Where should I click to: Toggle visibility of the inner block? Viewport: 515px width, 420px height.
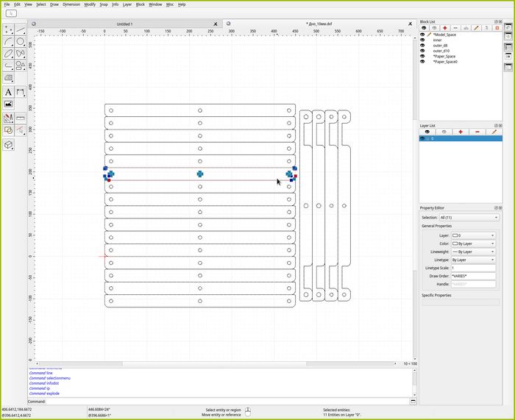pos(422,40)
